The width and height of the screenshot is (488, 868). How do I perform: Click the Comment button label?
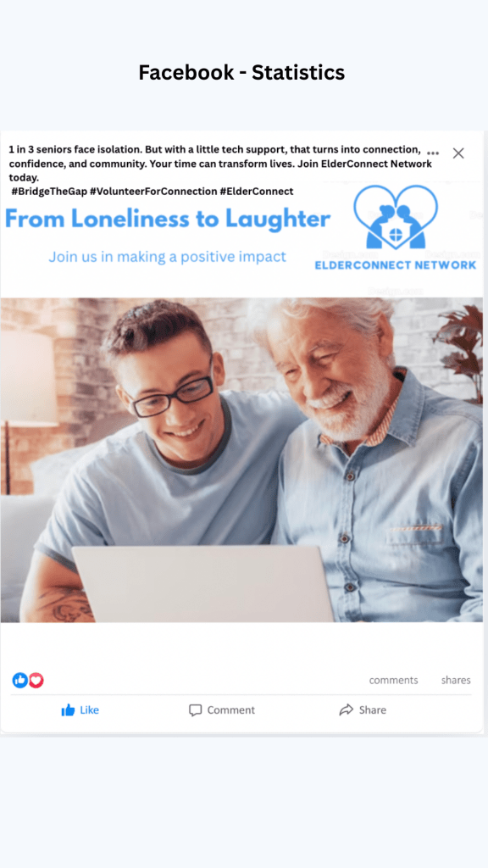(230, 710)
